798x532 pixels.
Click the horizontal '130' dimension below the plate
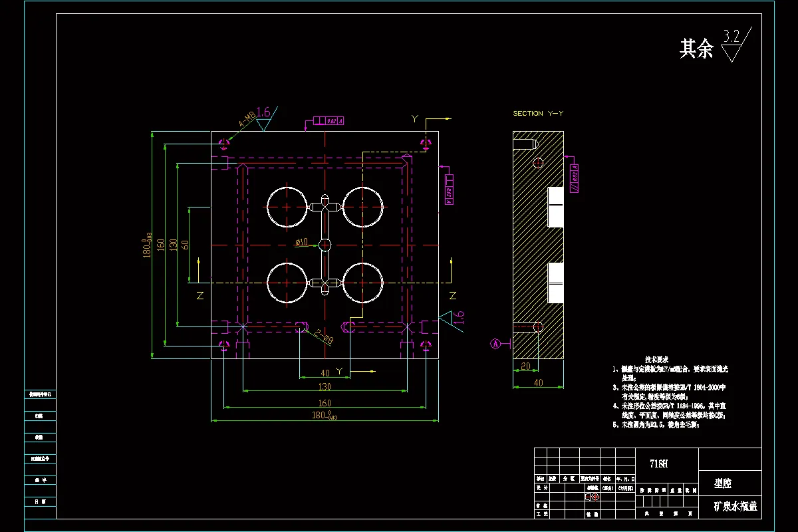(x=325, y=386)
